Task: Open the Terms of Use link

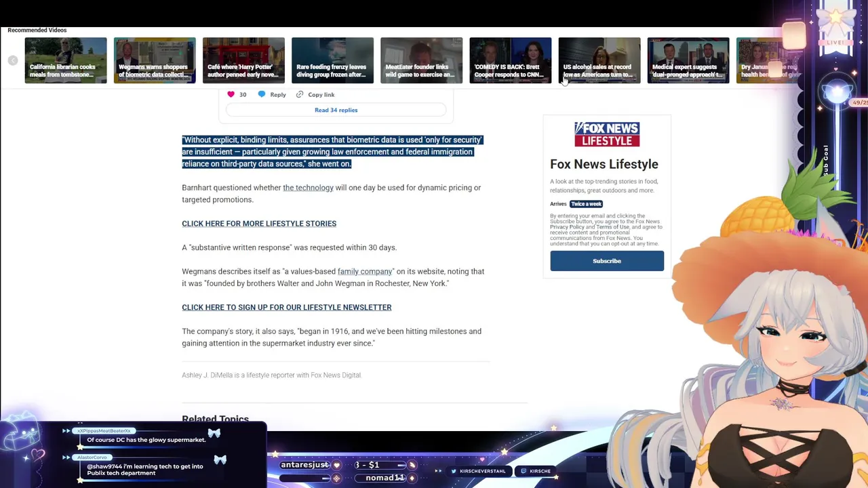Action: tap(612, 227)
